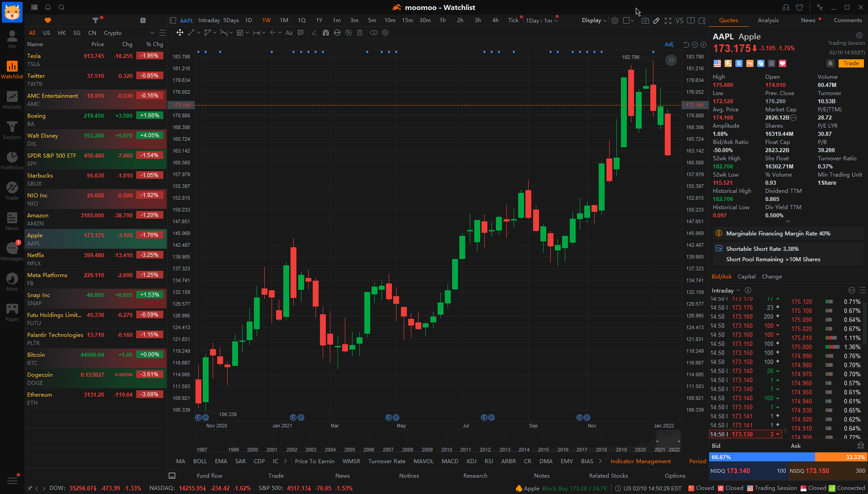Viewport: 868px width, 494px height.
Task: Toggle the Adj price adjustment
Action: (x=669, y=44)
